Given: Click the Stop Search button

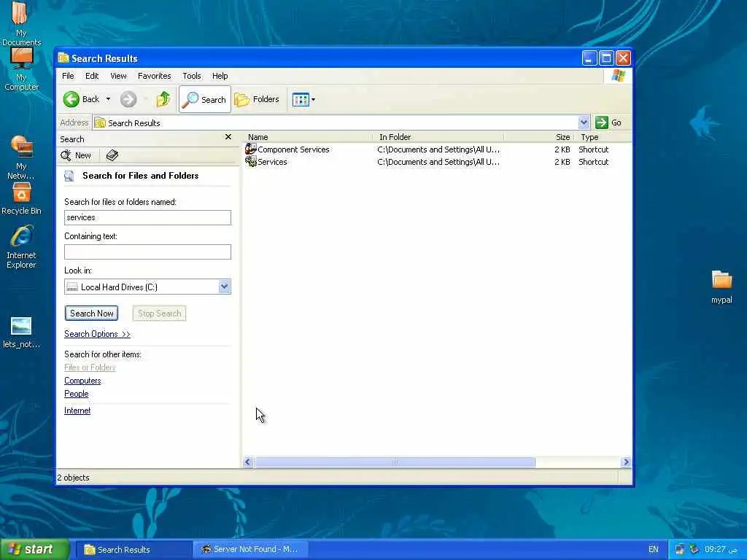Looking at the screenshot, I should click(x=159, y=314).
